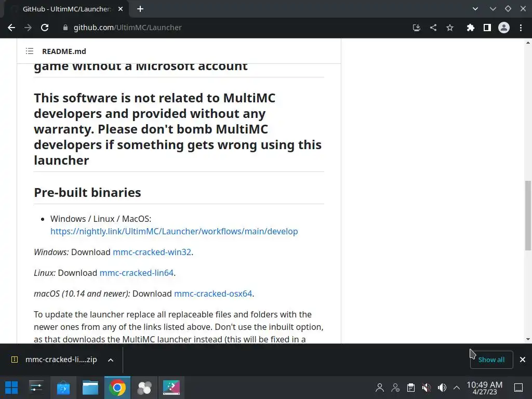The image size is (532, 399).
Task: Open the Chrome profile avatar
Action: pyautogui.click(x=504, y=28)
